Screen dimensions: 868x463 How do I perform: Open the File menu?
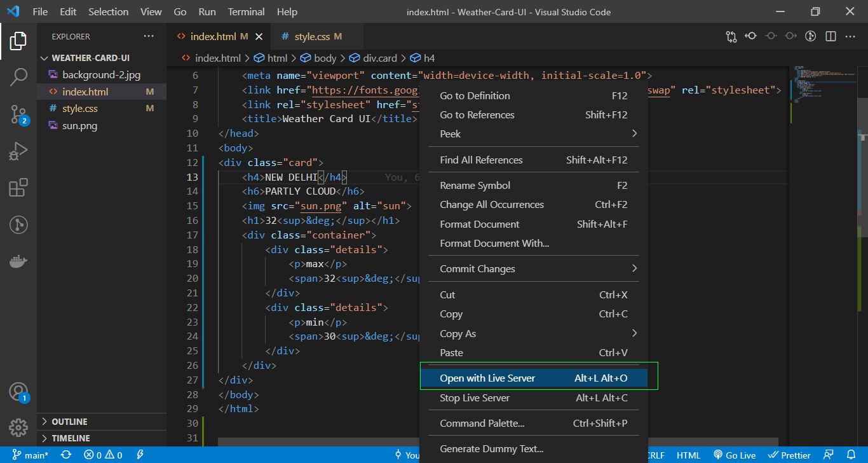tap(39, 11)
